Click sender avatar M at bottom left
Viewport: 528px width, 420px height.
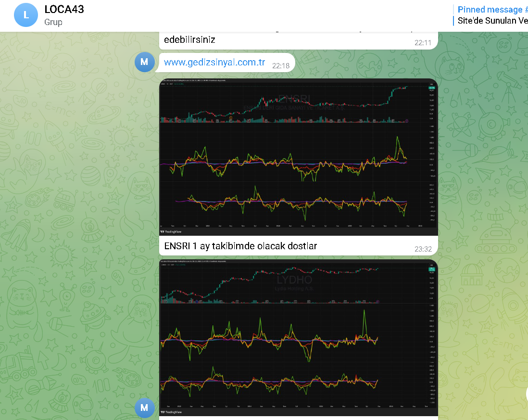[145, 408]
